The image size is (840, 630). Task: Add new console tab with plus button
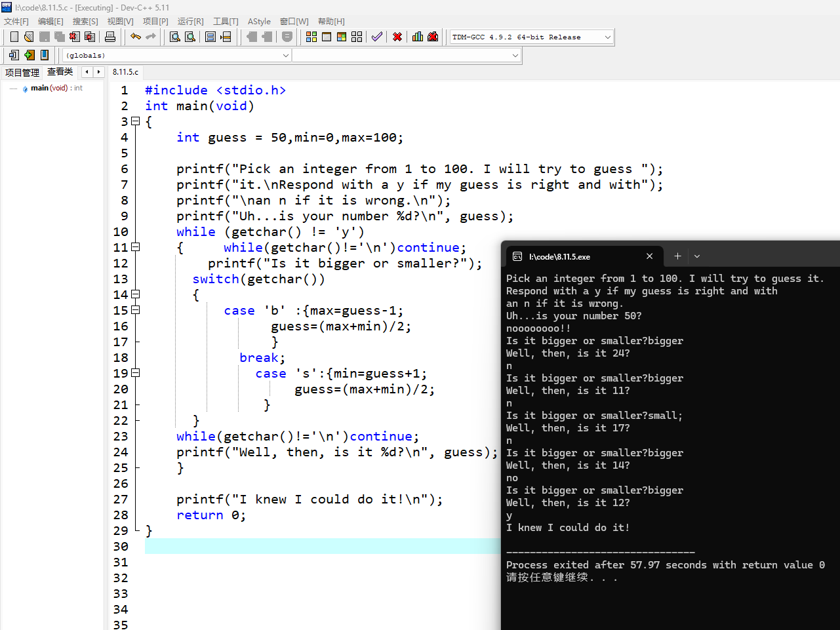point(677,256)
